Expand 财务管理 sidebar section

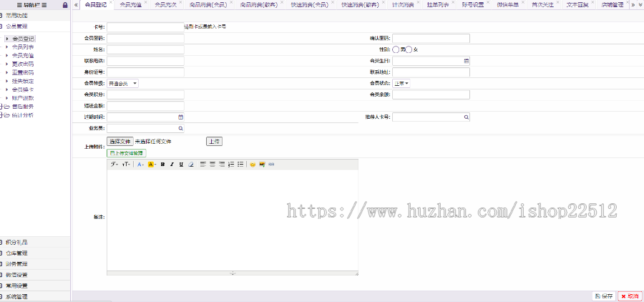pos(35,264)
